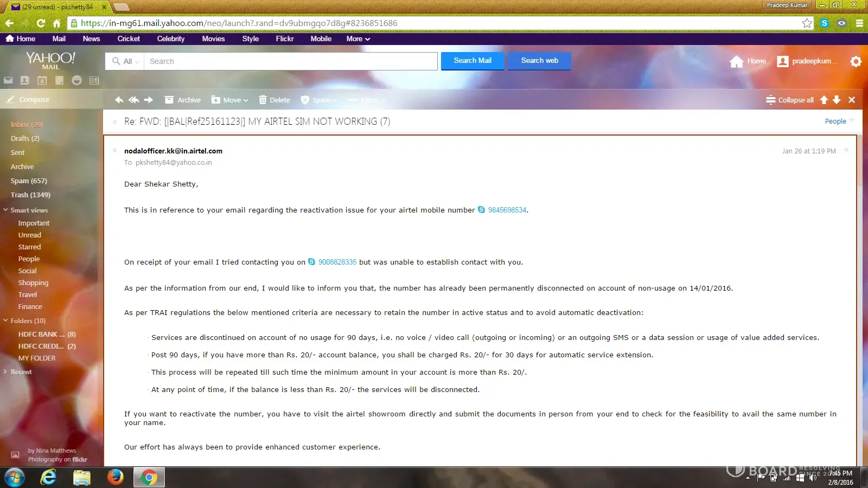This screenshot has width=868, height=488.
Task: Open the browser home page icon
Action: 56,23
